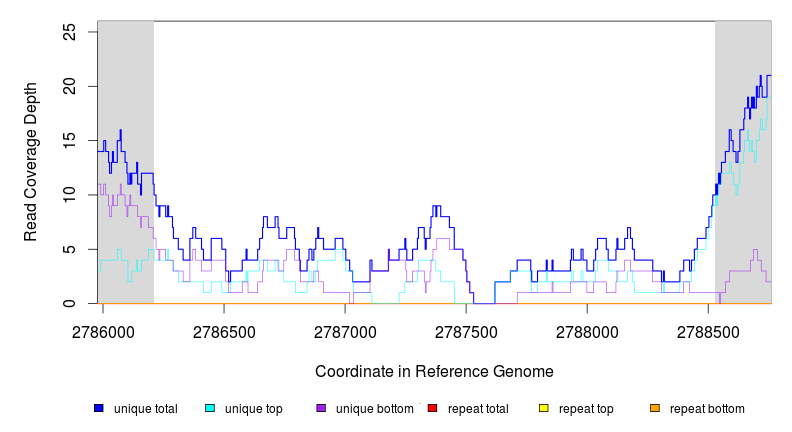Click the 10 y-axis tick label
This screenshot has width=792, height=432.
pyautogui.click(x=70, y=195)
